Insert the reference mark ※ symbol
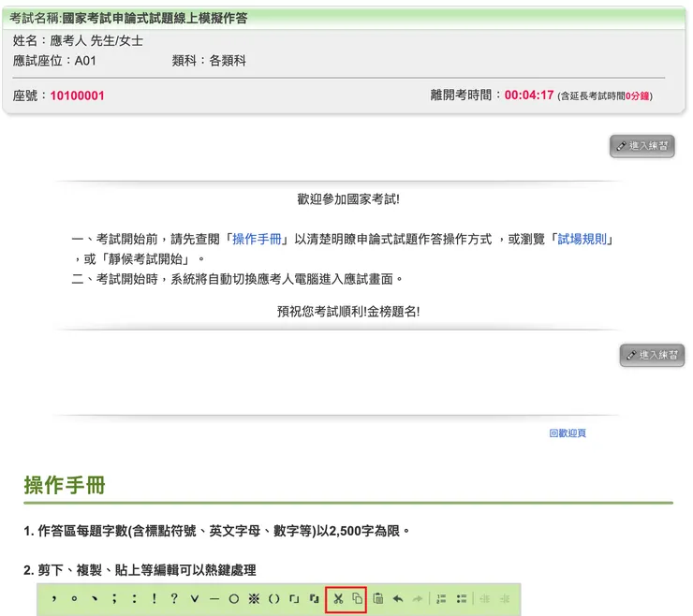This screenshot has height=616, width=693. click(254, 599)
